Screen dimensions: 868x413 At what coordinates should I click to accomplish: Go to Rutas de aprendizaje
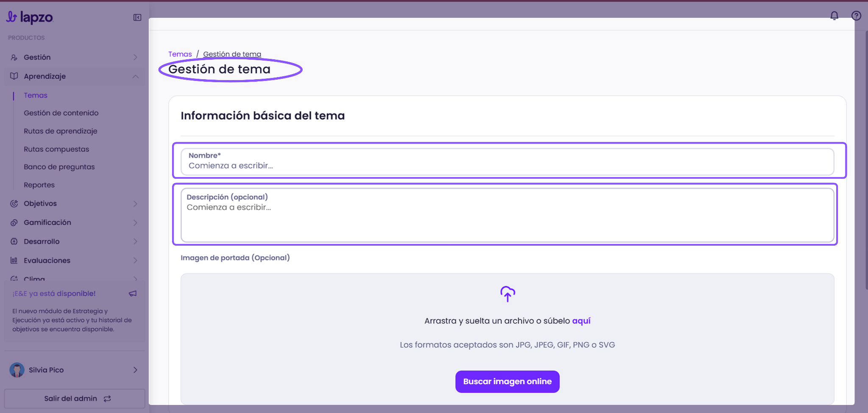[x=61, y=131]
